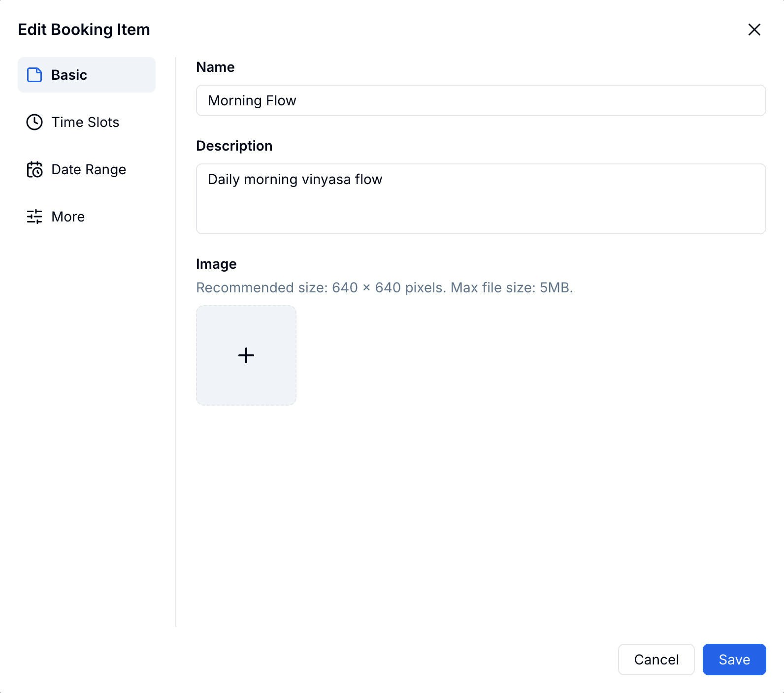Click the Time Slots clock icon
The width and height of the screenshot is (784, 693).
pos(34,122)
